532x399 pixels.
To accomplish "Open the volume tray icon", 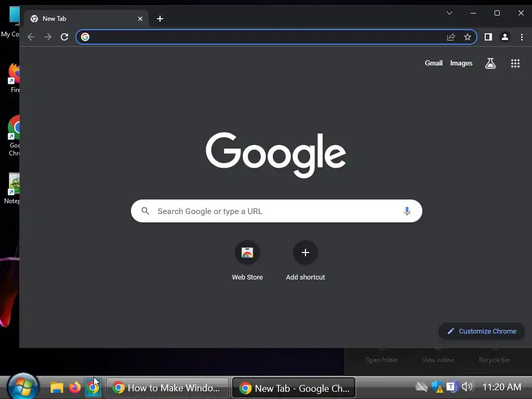I will click(467, 386).
